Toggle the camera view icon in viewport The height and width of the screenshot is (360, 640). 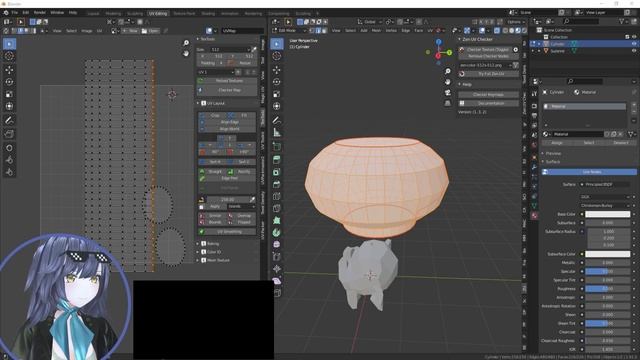[448, 93]
